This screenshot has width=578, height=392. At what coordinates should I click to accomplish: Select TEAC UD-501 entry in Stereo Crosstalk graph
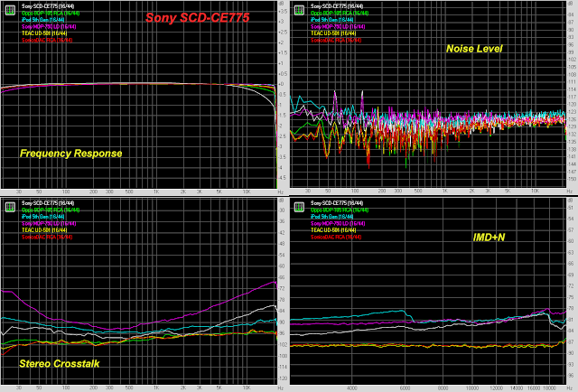(44, 230)
